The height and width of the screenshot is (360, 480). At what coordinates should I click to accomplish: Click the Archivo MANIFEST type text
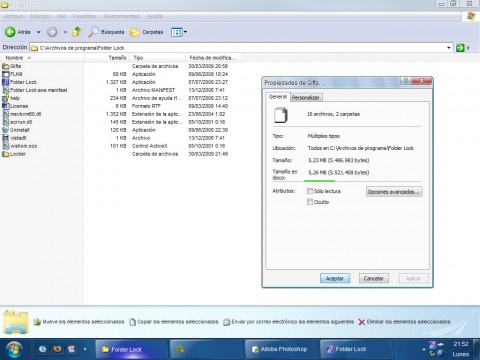click(x=153, y=90)
